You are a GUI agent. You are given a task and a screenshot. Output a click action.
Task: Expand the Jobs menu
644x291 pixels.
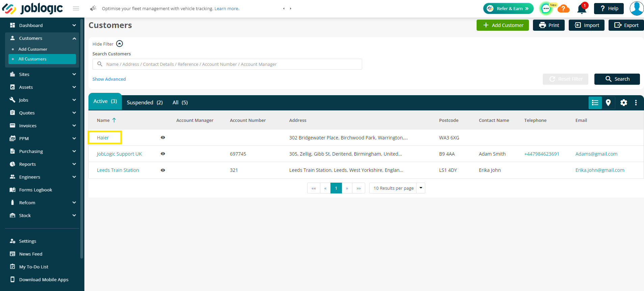(74, 100)
